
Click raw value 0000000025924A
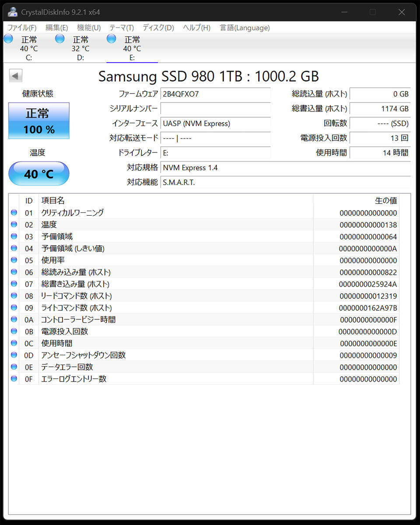(x=368, y=284)
